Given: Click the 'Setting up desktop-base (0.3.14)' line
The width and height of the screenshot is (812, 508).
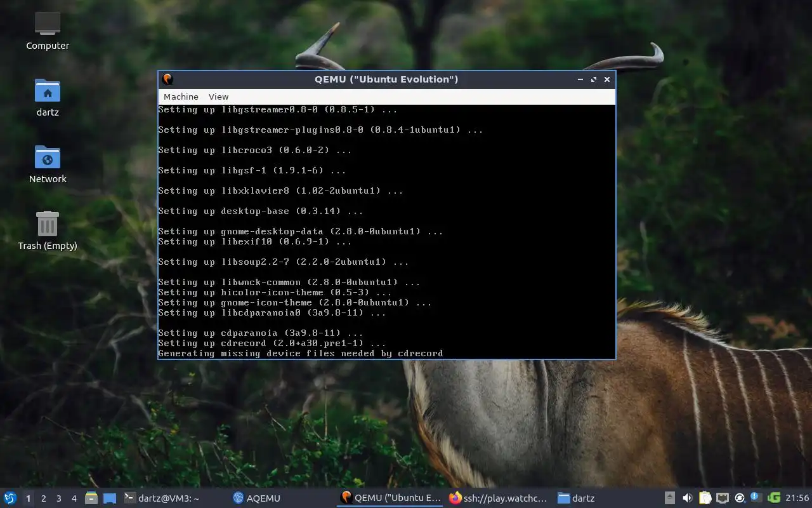Looking at the screenshot, I should pos(261,211).
